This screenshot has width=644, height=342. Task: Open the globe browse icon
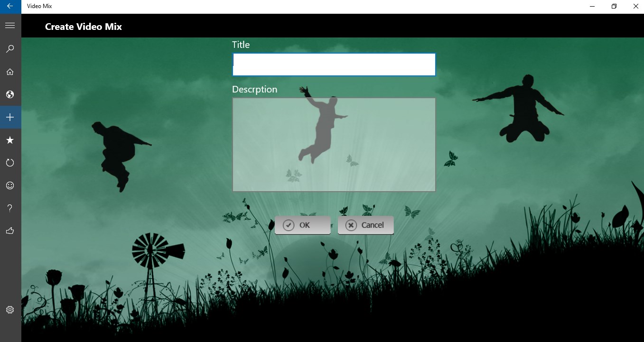(10, 94)
